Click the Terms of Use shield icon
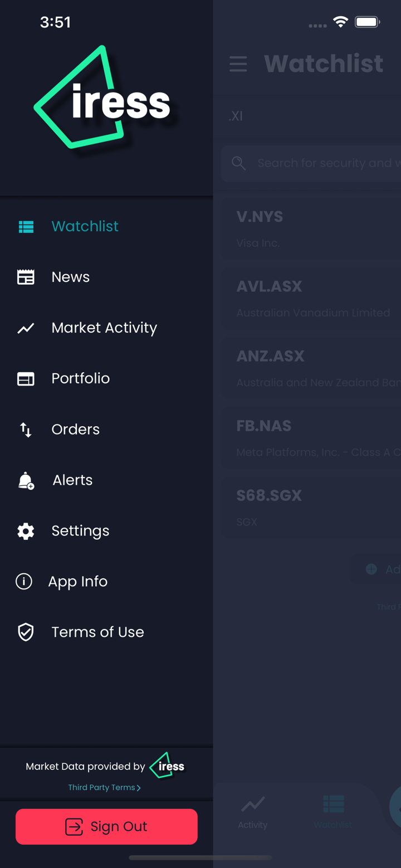This screenshot has height=868, width=401. [x=26, y=632]
